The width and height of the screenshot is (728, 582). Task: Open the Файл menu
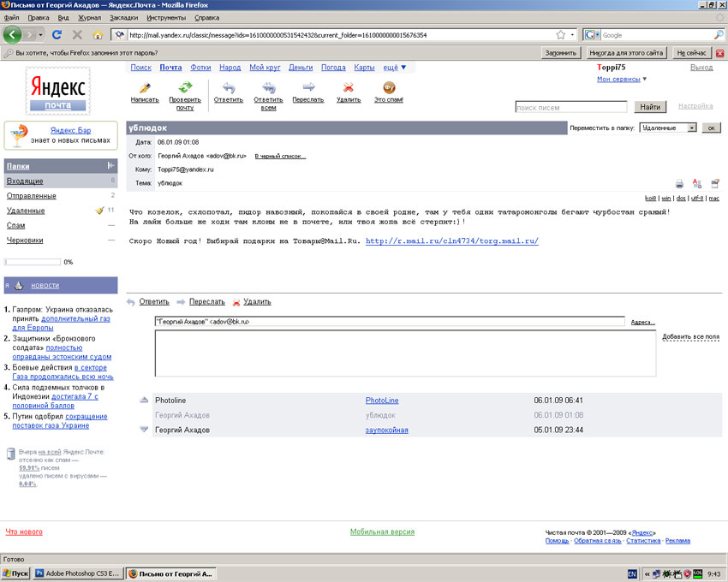click(x=12, y=18)
